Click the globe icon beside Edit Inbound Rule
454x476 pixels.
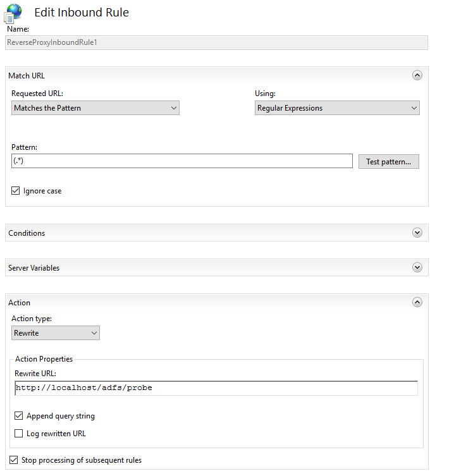[14, 14]
